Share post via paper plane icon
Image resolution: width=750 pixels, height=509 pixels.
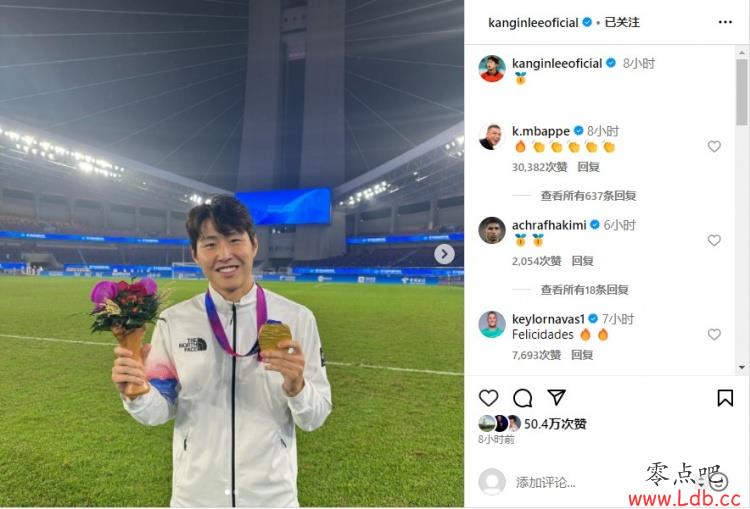click(556, 397)
